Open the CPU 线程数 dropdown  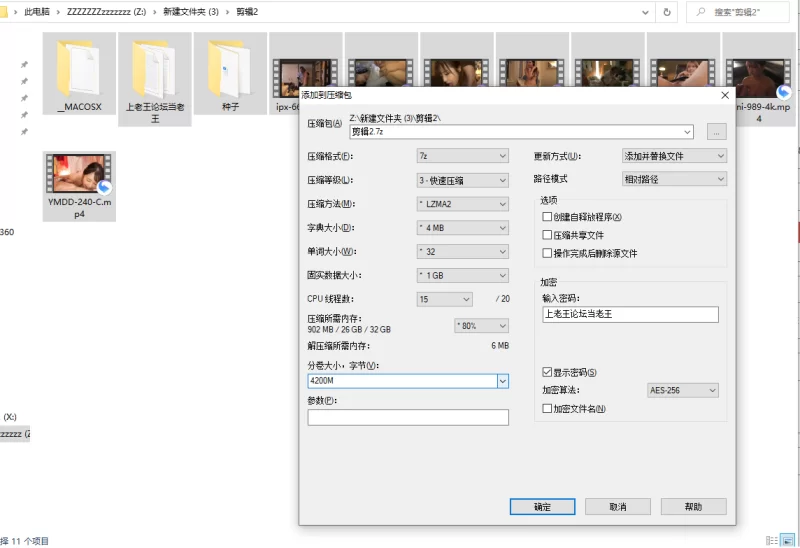(x=444, y=299)
